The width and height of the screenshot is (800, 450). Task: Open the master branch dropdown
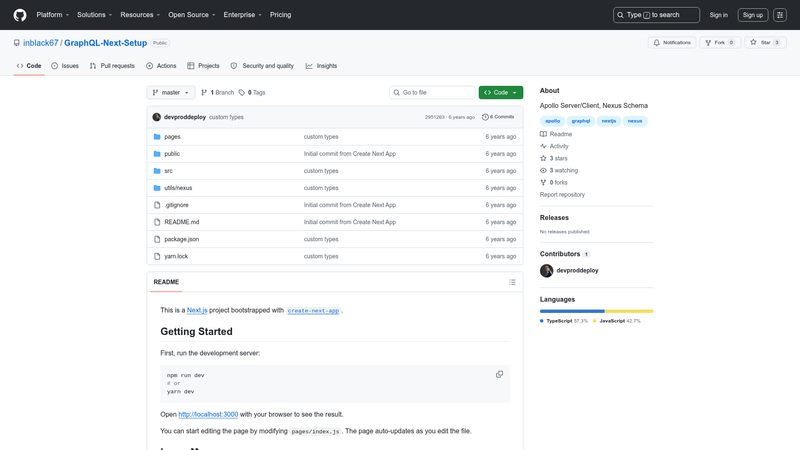pos(171,92)
